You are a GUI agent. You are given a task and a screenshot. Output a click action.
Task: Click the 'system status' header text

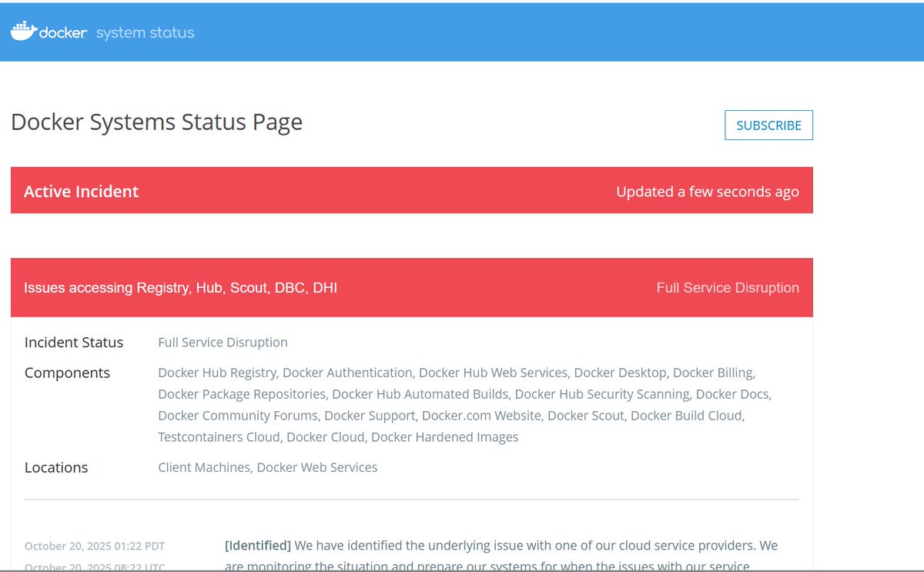pos(145,33)
